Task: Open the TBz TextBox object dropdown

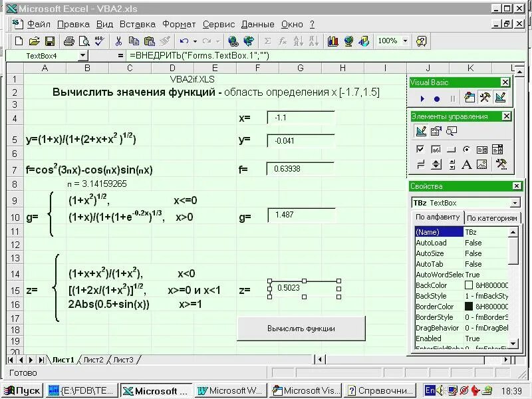Action: tap(515, 203)
